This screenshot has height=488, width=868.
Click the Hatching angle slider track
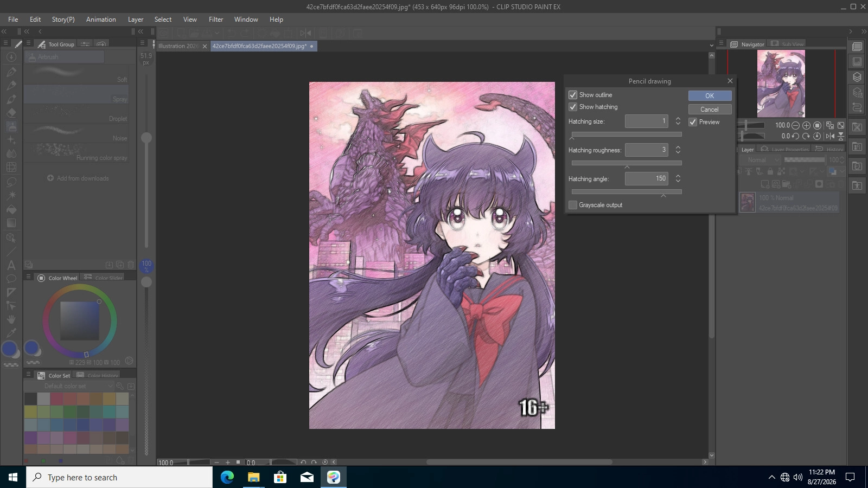coord(627,191)
